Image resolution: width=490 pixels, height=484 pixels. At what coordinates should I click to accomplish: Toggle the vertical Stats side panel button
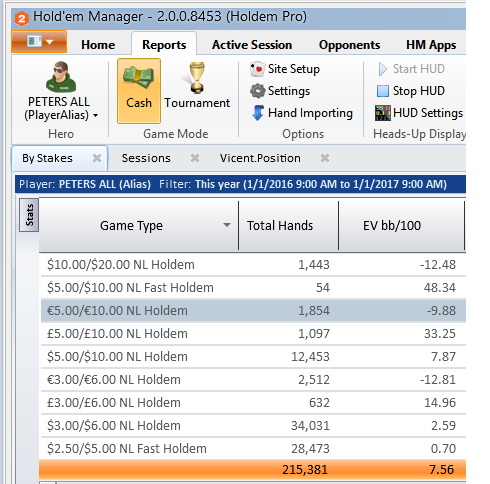tap(29, 215)
